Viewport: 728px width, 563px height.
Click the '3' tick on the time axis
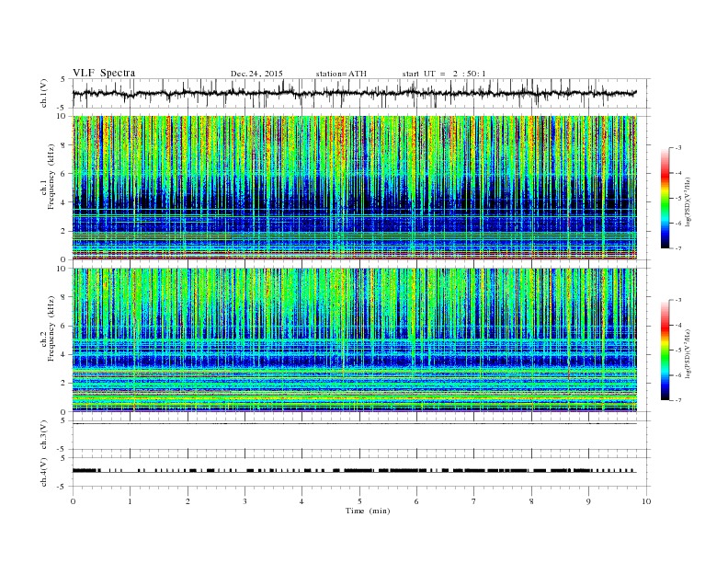tap(245, 501)
